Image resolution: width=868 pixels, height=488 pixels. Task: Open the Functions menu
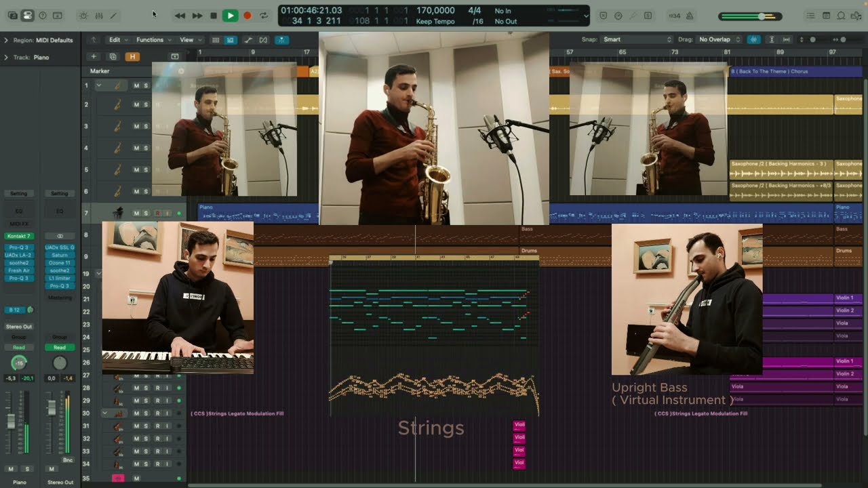pyautogui.click(x=153, y=40)
